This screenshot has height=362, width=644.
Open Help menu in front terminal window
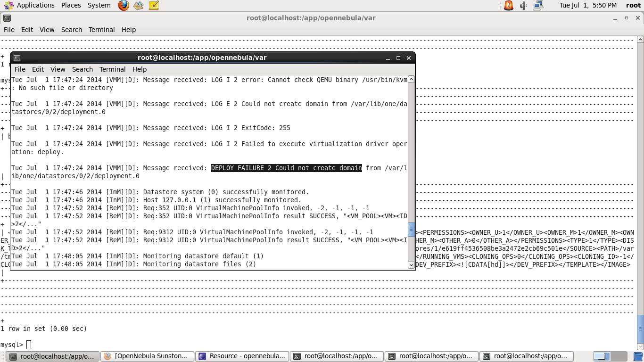pyautogui.click(x=139, y=69)
